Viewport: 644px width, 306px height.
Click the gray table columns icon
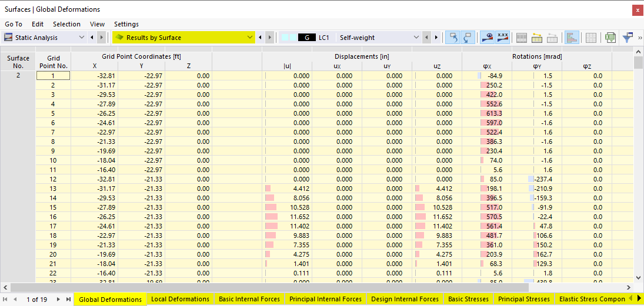click(x=522, y=38)
